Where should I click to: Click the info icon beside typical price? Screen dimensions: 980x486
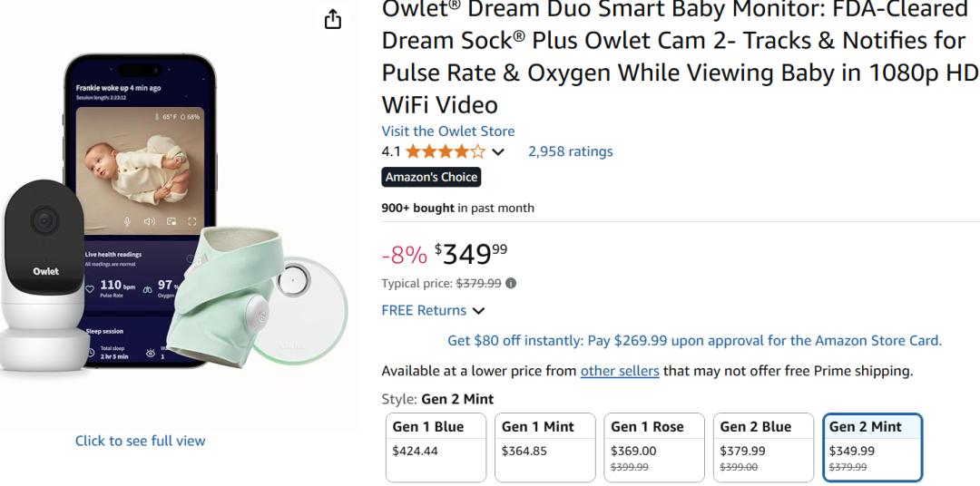pyautogui.click(x=511, y=283)
